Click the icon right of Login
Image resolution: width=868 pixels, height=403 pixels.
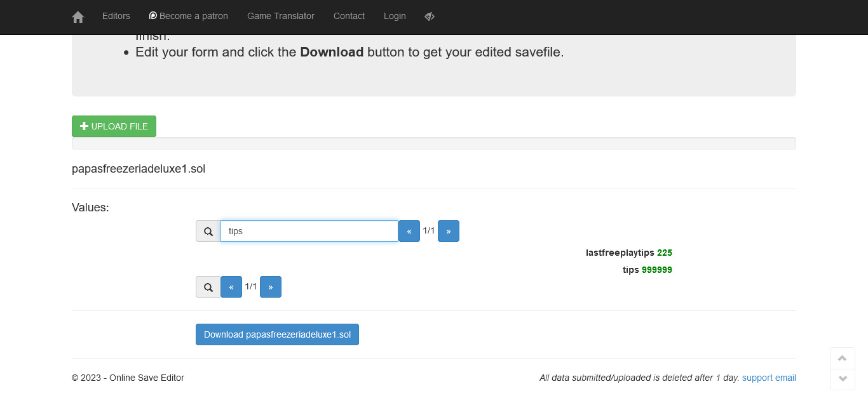430,17
